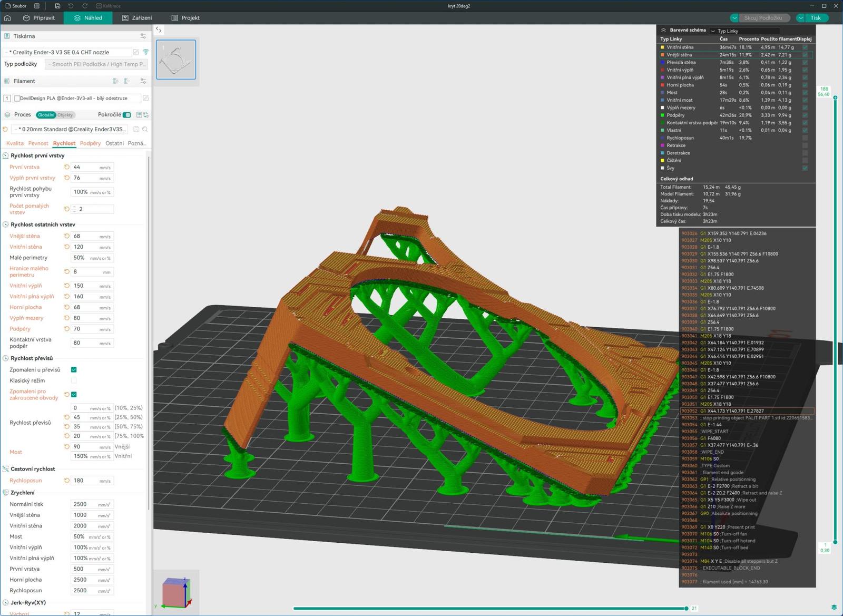Open Tiskárna section settings sliders icon
The height and width of the screenshot is (616, 843).
pos(143,36)
